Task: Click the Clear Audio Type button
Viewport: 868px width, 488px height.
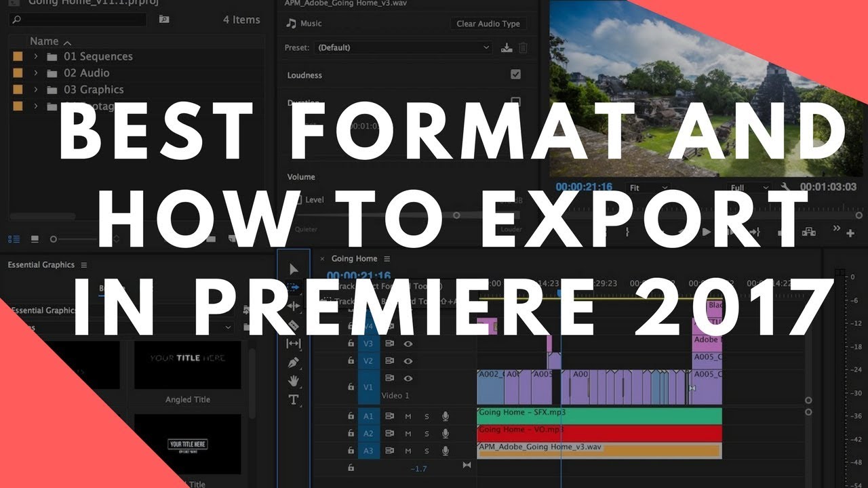Action: click(488, 24)
